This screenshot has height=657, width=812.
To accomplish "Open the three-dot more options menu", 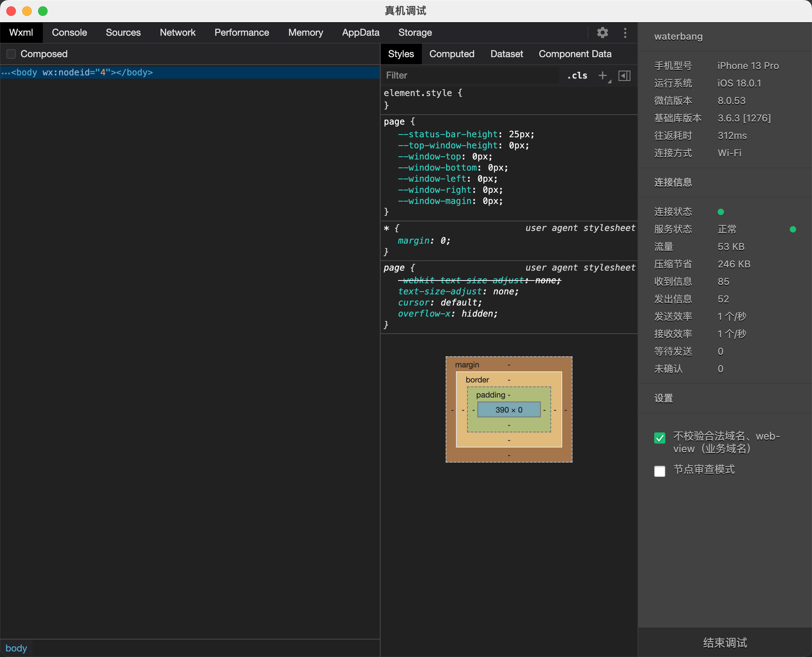I will click(x=625, y=33).
